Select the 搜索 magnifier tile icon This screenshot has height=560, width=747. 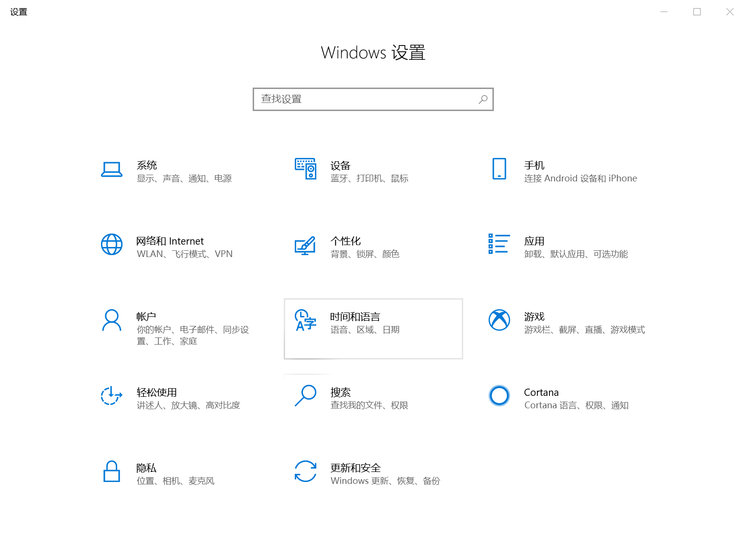pyautogui.click(x=305, y=396)
